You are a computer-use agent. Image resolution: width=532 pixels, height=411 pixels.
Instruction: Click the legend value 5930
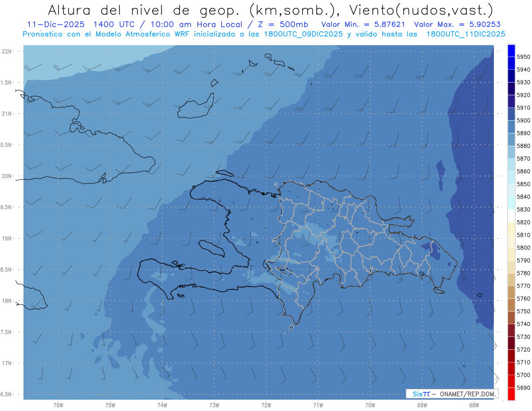point(524,82)
